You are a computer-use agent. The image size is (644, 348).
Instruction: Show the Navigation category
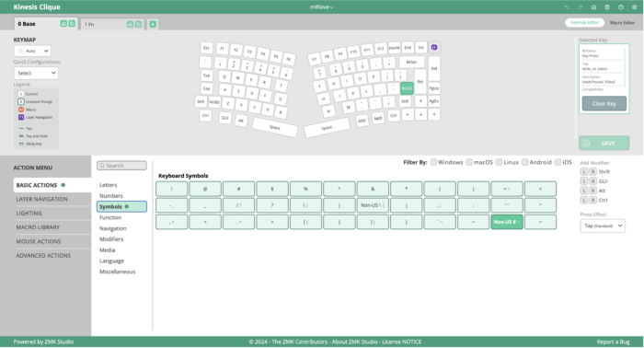112,228
